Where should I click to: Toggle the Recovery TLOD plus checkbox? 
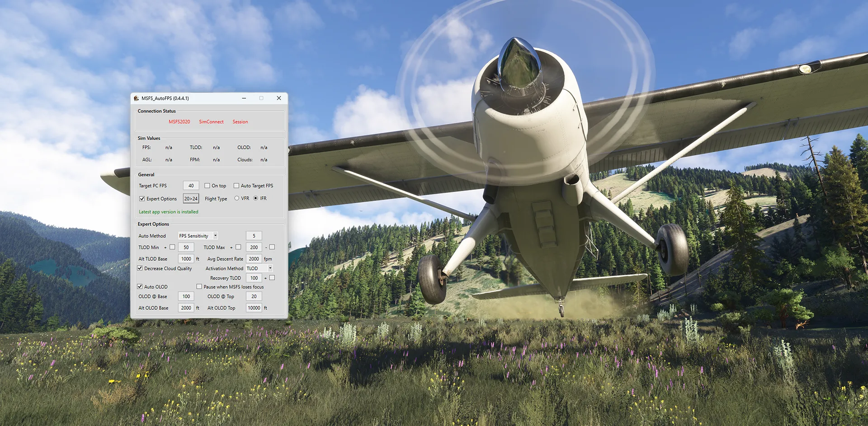click(x=272, y=278)
